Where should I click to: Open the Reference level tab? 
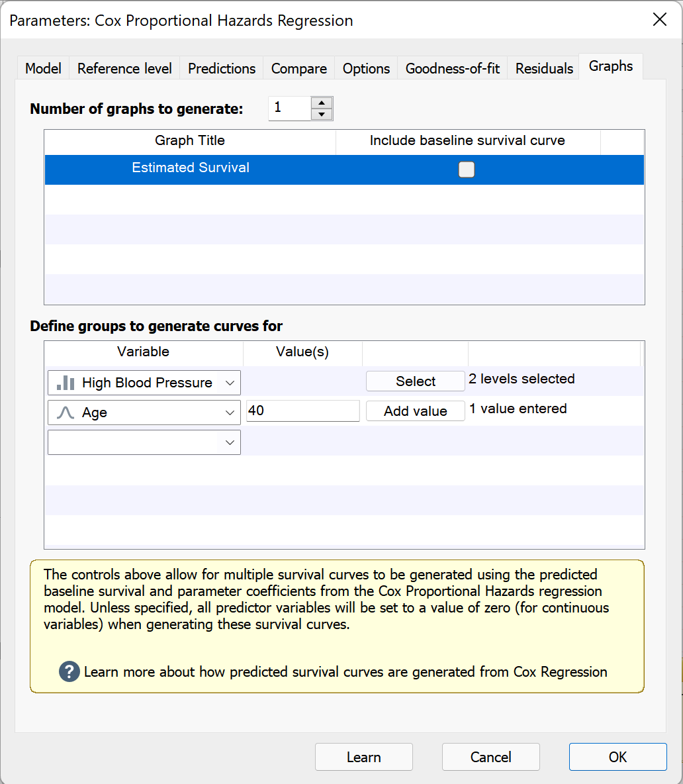pos(124,69)
